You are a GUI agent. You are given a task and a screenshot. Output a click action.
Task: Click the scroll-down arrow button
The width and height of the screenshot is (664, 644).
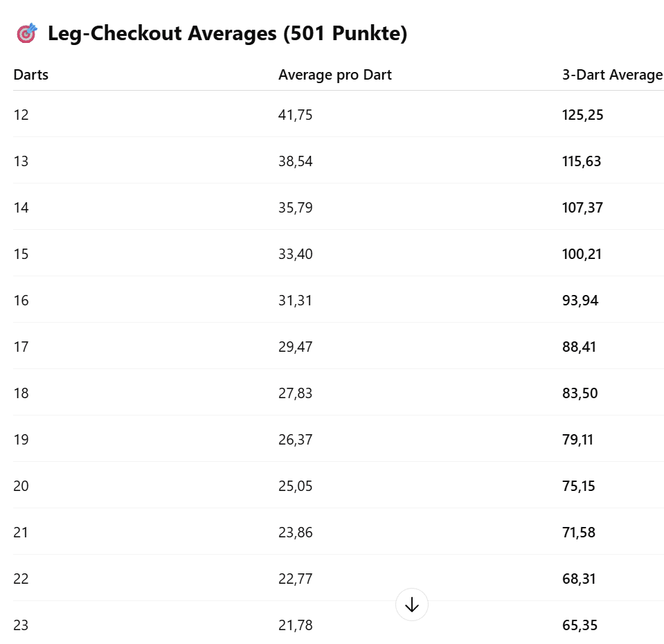point(412,605)
